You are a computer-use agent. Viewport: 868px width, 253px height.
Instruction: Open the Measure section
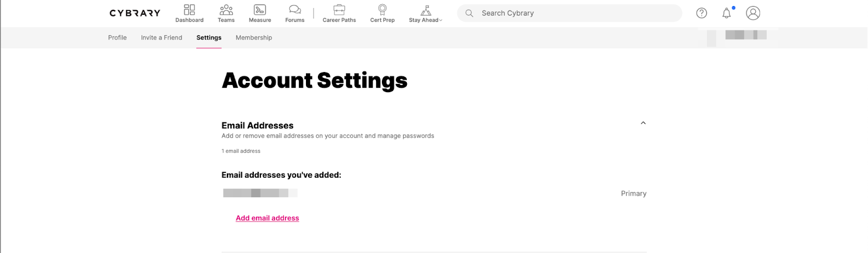260,14
